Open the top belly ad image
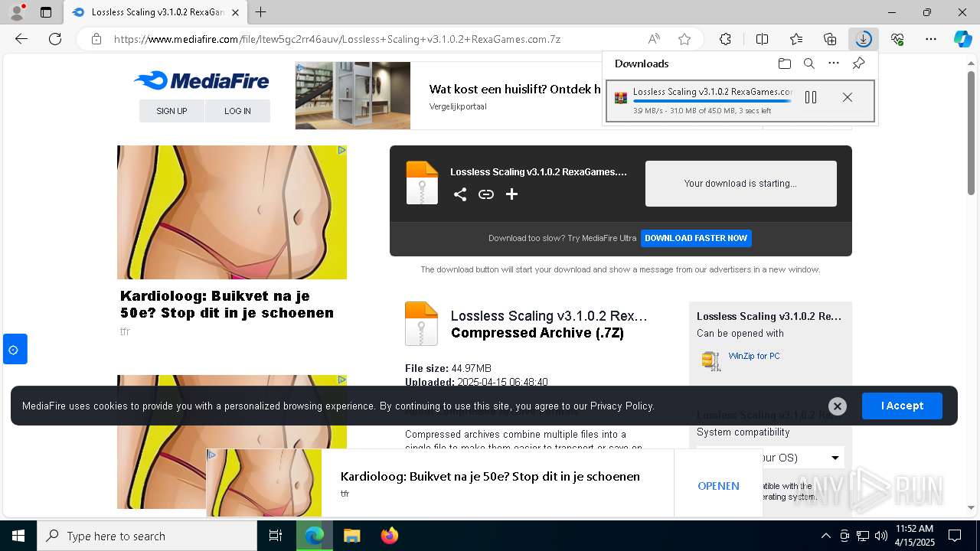 click(232, 213)
